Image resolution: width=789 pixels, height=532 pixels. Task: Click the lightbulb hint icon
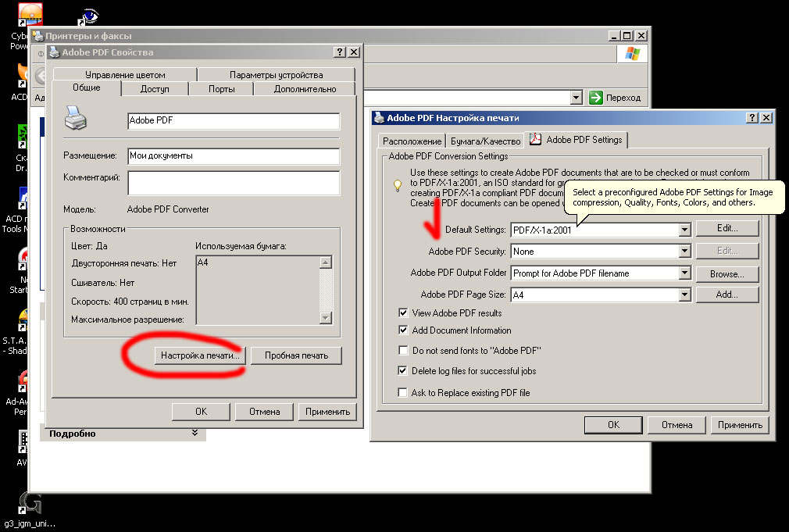(x=398, y=186)
